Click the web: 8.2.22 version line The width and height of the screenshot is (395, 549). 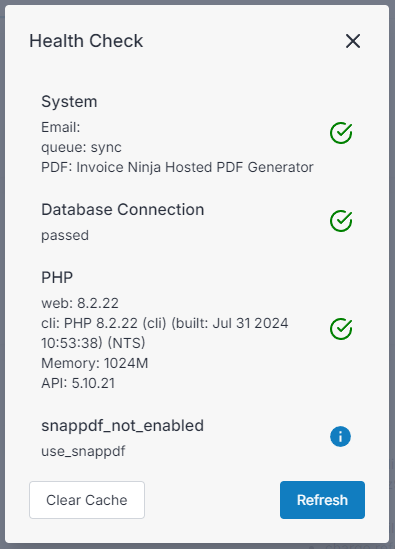pos(80,303)
